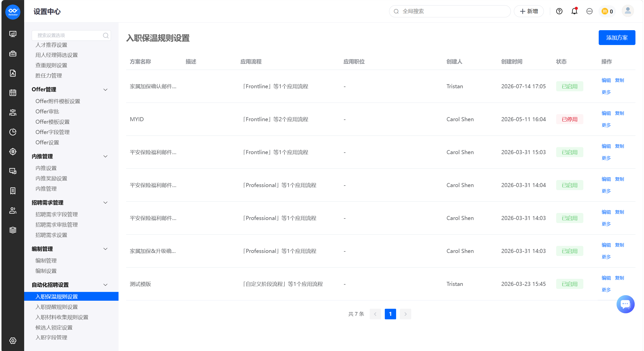Open the settings gear icon at sidebar bottom
The width and height of the screenshot is (644, 351).
(x=13, y=341)
